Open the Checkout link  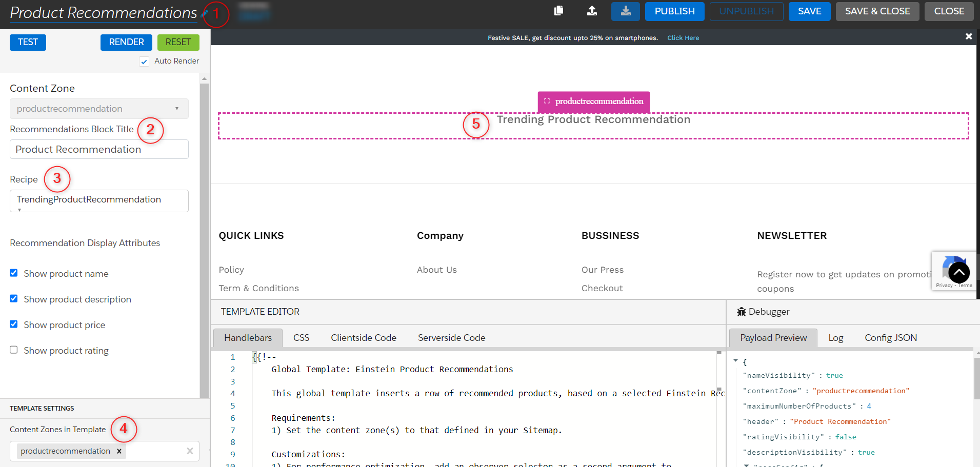coord(602,288)
